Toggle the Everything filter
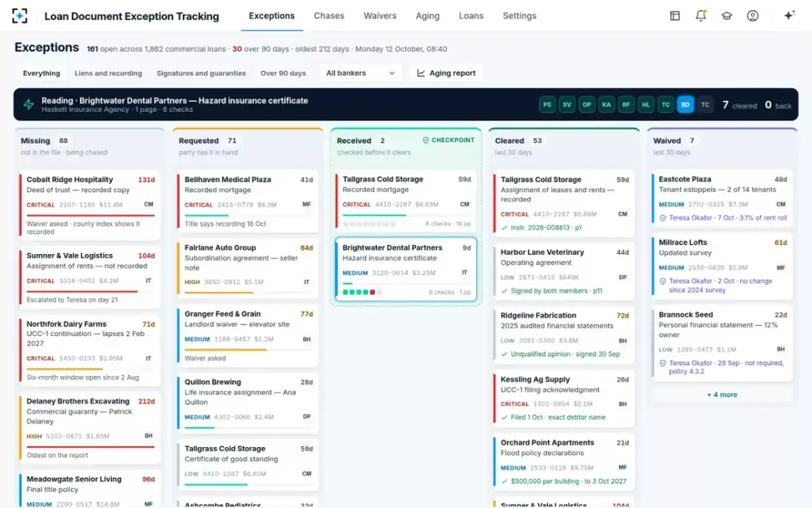The width and height of the screenshot is (812, 508). [x=41, y=73]
